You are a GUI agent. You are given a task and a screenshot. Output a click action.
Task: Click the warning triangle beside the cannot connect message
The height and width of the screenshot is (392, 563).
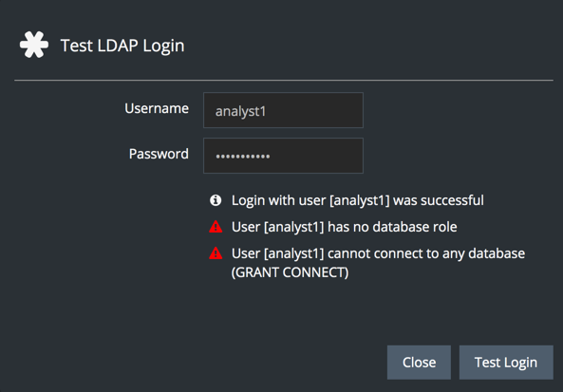click(216, 253)
